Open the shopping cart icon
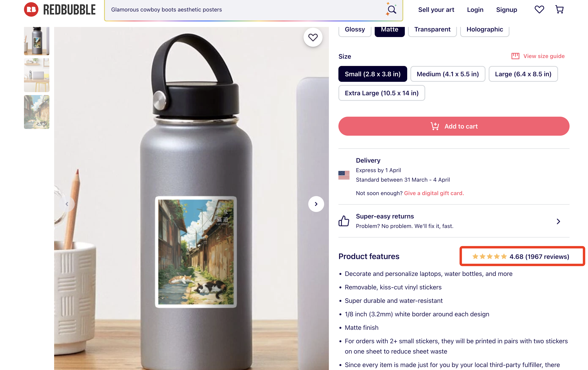Image resolution: width=588 pixels, height=370 pixels. click(x=559, y=10)
